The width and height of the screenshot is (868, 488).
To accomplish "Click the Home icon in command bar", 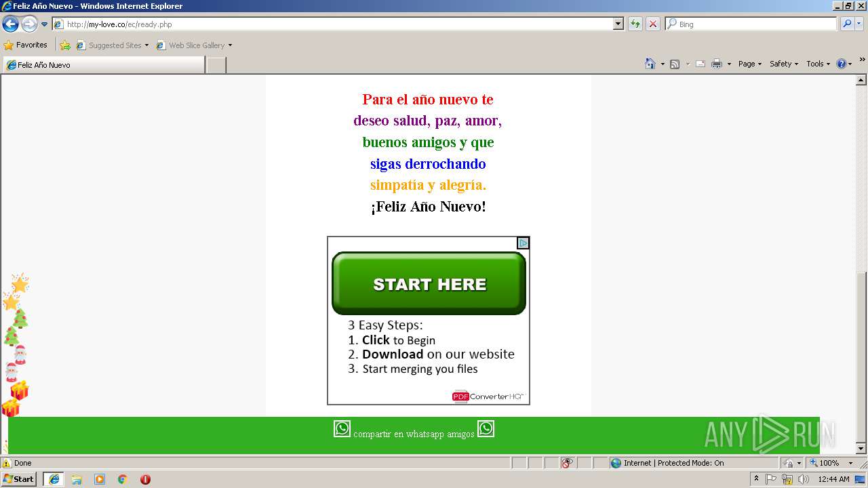I will pyautogui.click(x=650, y=64).
